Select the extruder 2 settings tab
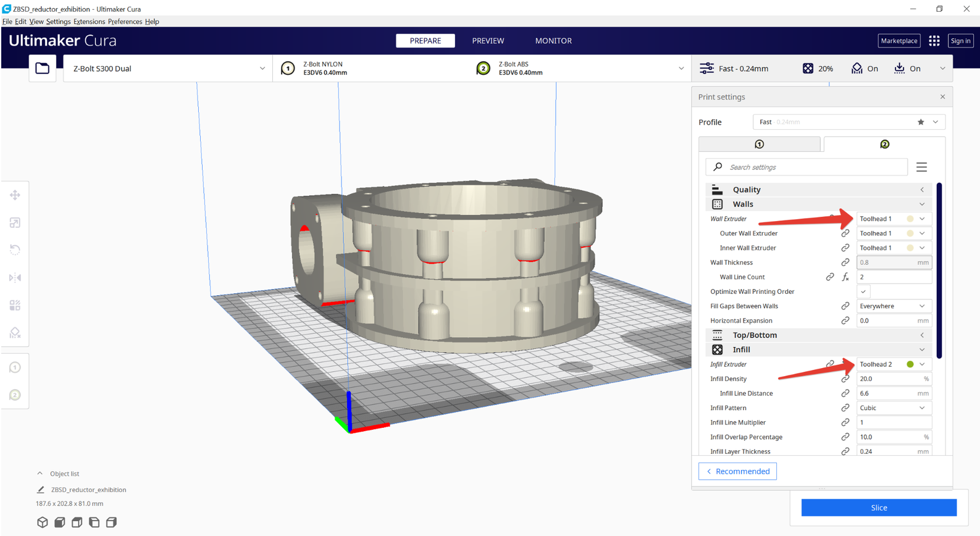 (884, 144)
